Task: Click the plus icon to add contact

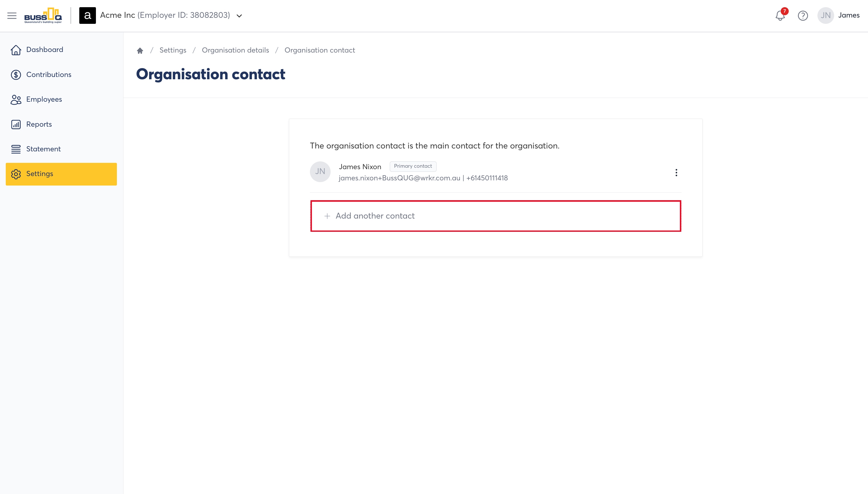Action: click(327, 216)
